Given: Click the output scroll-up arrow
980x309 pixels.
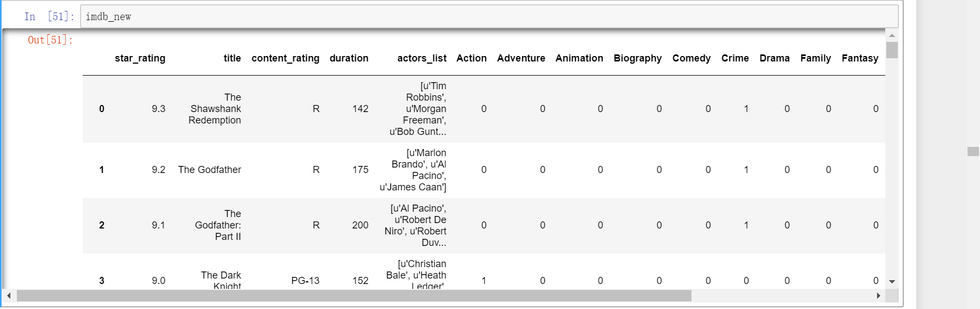Looking at the screenshot, I should point(892,35).
